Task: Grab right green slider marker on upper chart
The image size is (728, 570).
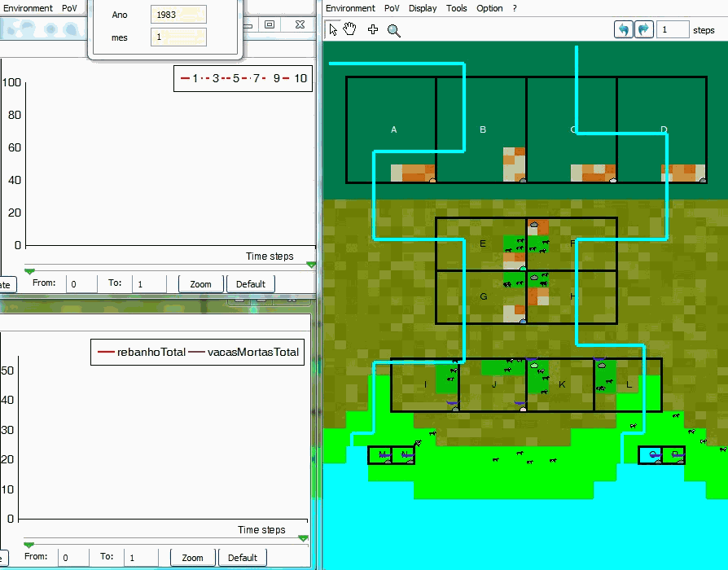Action: pos(310,265)
